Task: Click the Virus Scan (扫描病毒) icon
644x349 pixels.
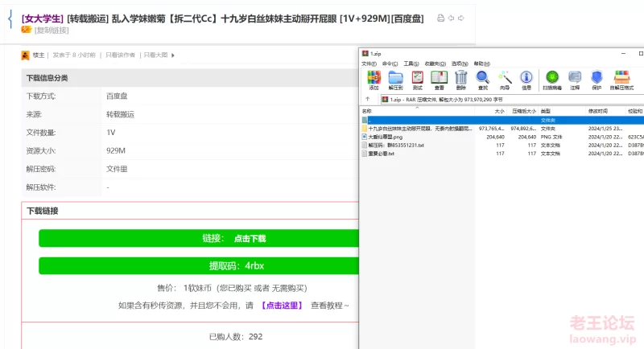Action: 552,79
